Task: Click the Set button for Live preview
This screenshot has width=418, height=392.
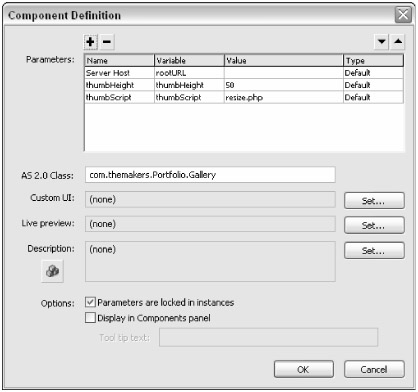Action: click(374, 225)
